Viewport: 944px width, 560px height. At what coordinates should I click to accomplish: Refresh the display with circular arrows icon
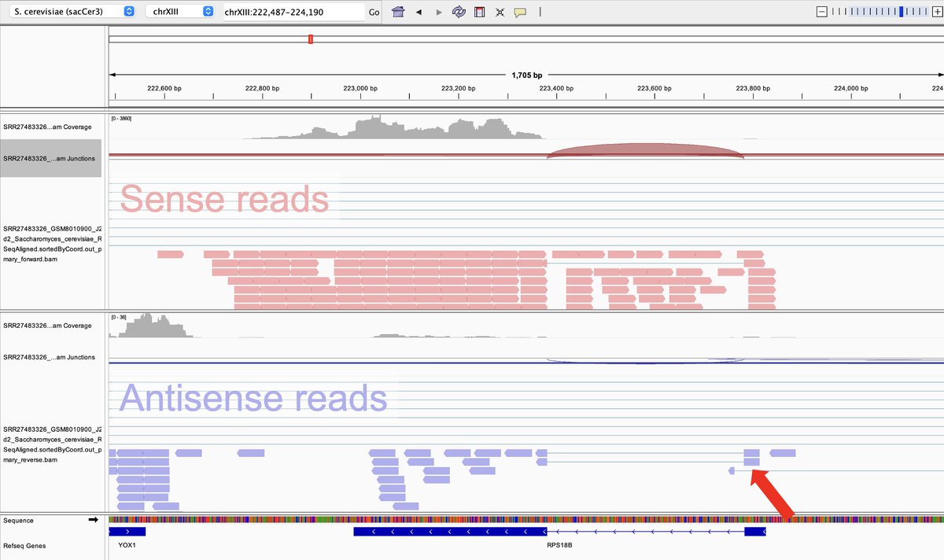459,12
